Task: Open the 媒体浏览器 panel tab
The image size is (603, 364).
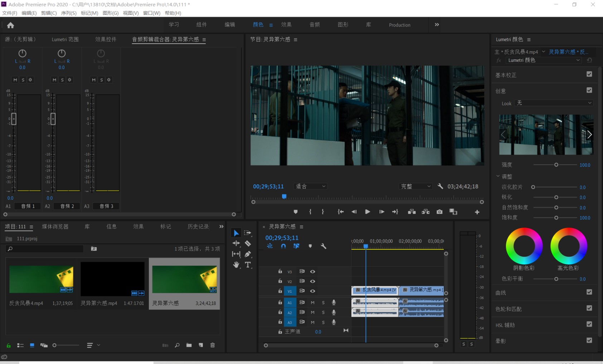Action: [x=55, y=227]
